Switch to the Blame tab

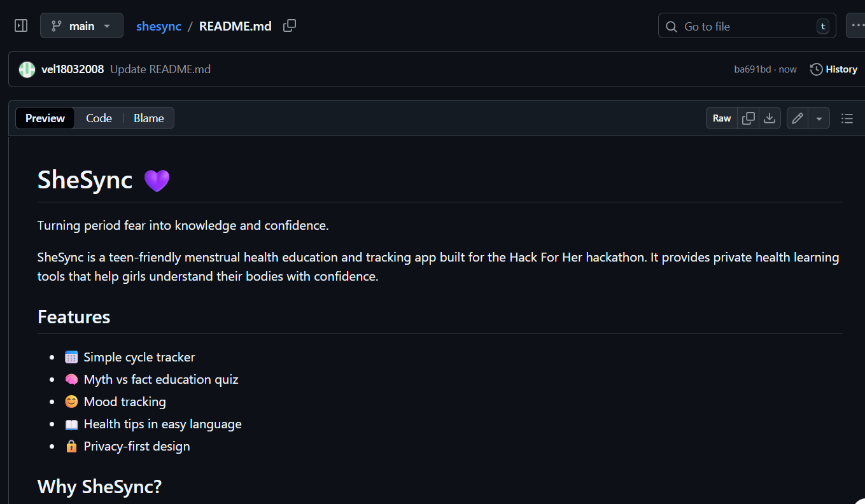(x=148, y=118)
